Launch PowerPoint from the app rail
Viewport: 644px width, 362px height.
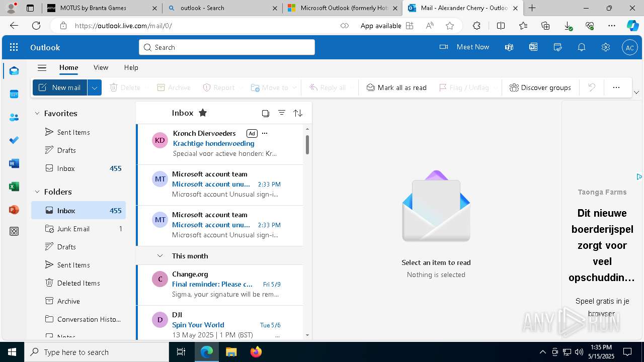point(14,210)
